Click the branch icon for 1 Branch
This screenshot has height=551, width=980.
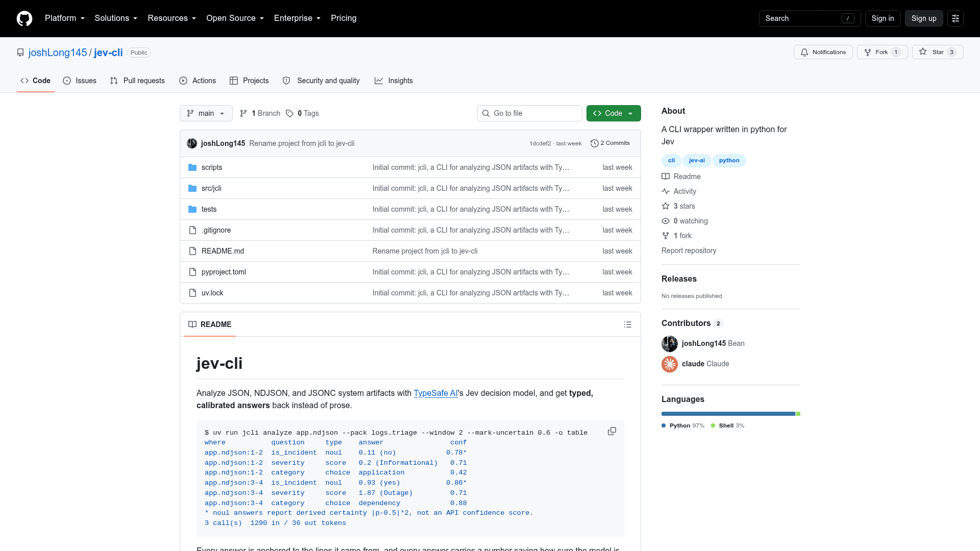[243, 113]
